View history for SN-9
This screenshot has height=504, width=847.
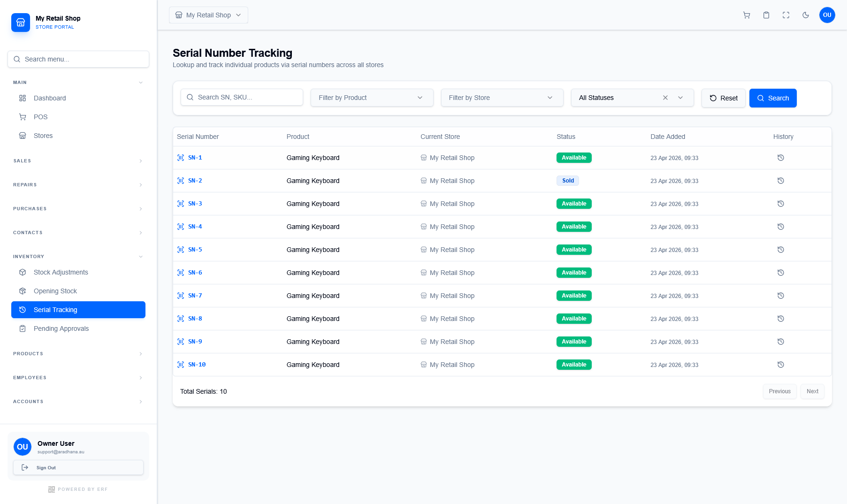pos(781,342)
